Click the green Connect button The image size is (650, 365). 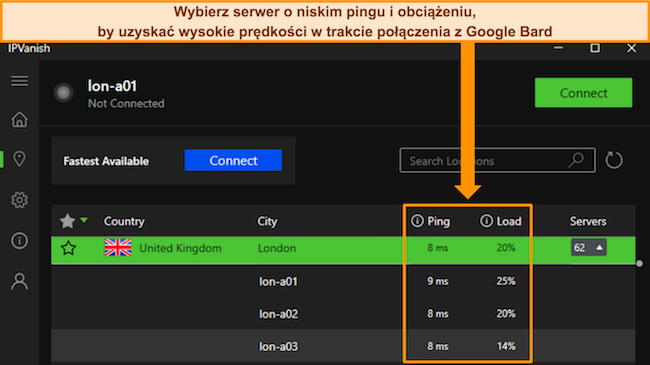tap(583, 93)
